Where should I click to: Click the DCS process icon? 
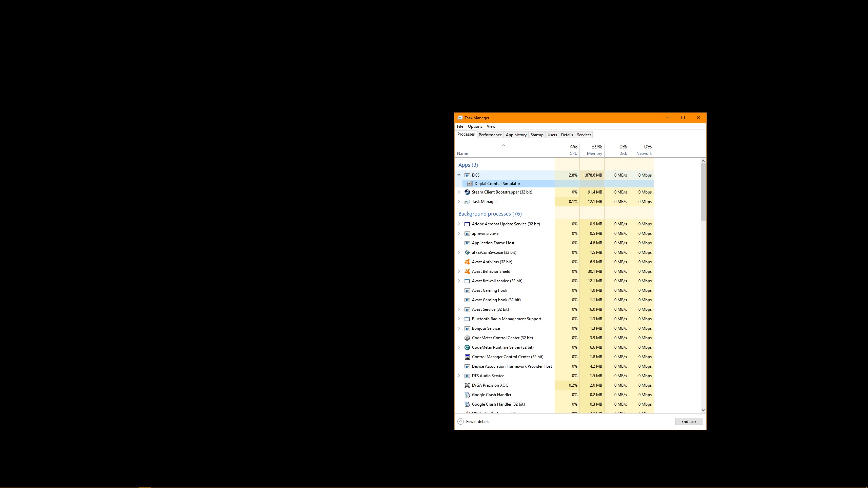[x=467, y=175]
